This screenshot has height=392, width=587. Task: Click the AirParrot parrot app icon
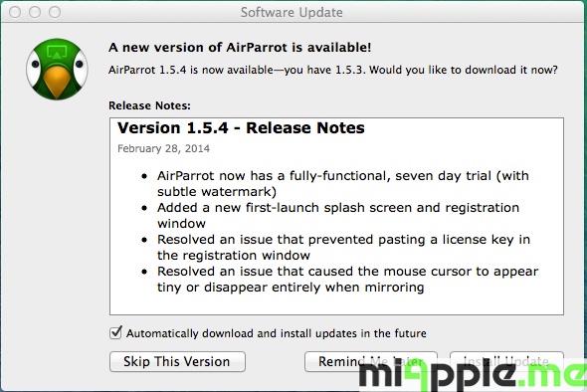click(x=57, y=70)
